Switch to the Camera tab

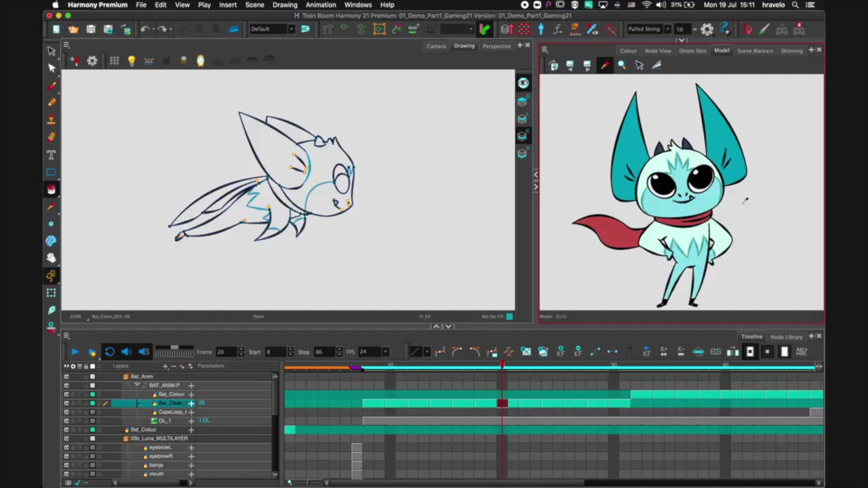(436, 45)
